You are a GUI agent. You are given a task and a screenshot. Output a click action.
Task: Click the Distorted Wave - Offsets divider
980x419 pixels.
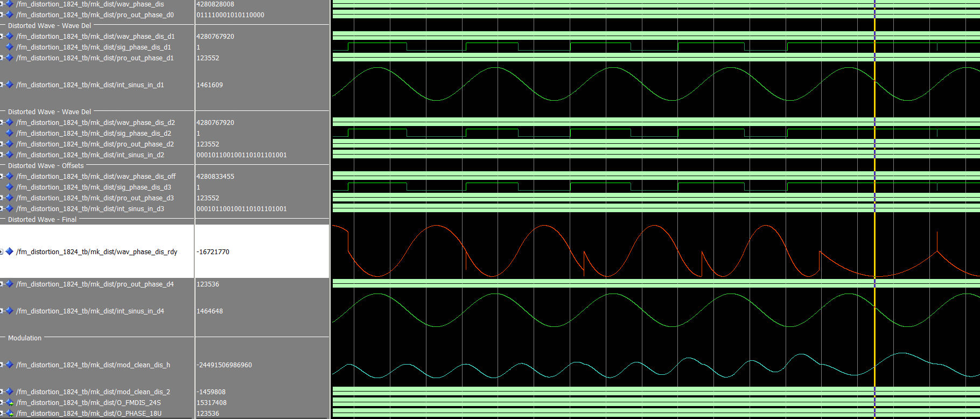[x=46, y=166]
